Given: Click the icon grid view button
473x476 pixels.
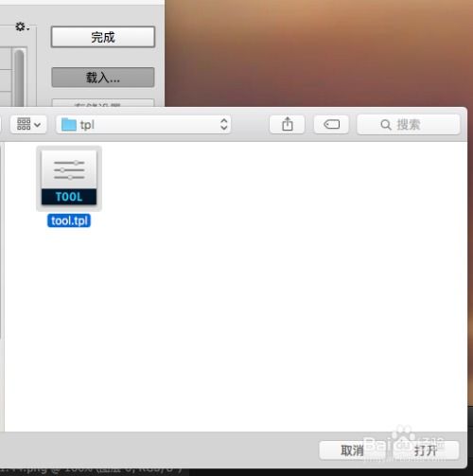Looking at the screenshot, I should pyautogui.click(x=24, y=124).
